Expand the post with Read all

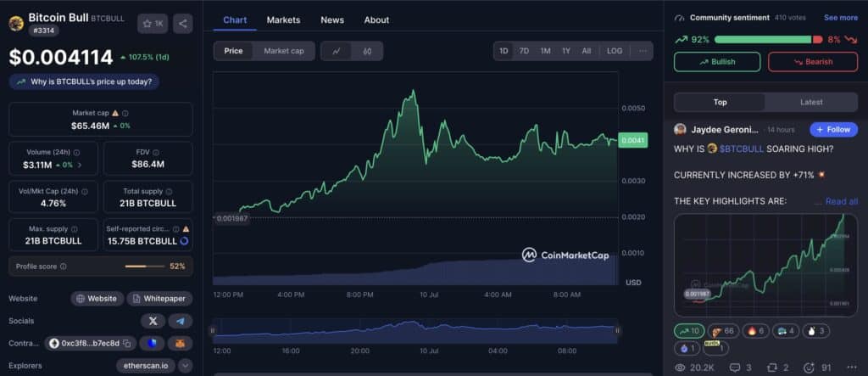[842, 201]
